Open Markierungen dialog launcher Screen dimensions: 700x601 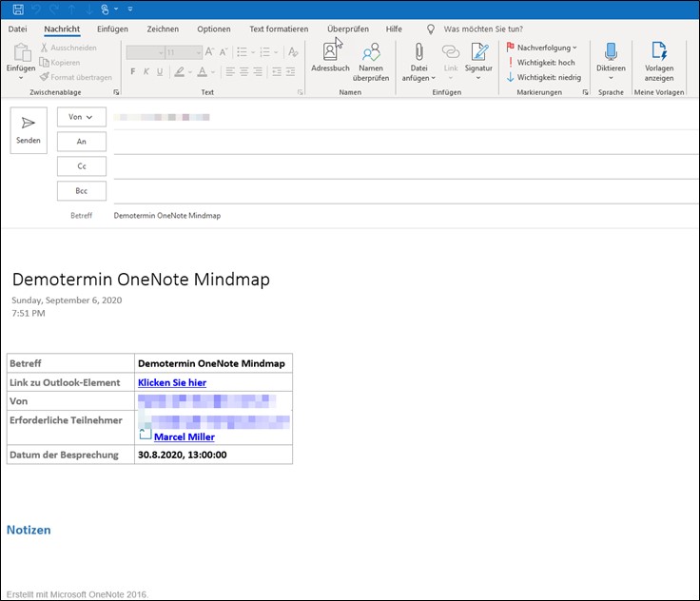(x=585, y=92)
